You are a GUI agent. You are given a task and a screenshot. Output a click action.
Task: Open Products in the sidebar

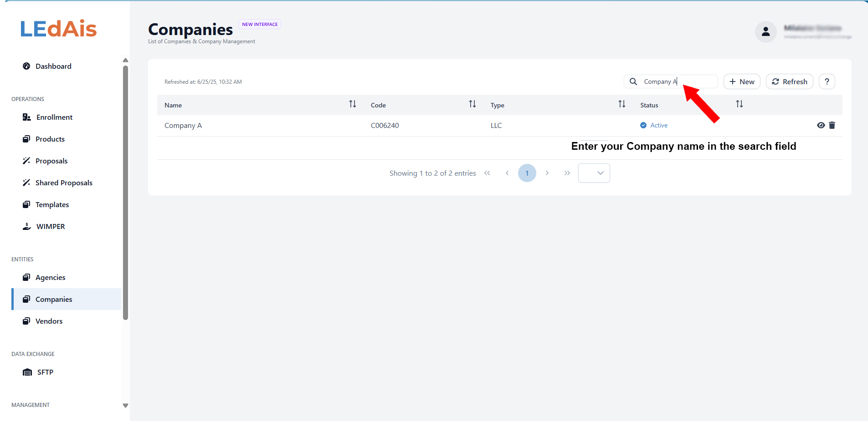click(50, 139)
